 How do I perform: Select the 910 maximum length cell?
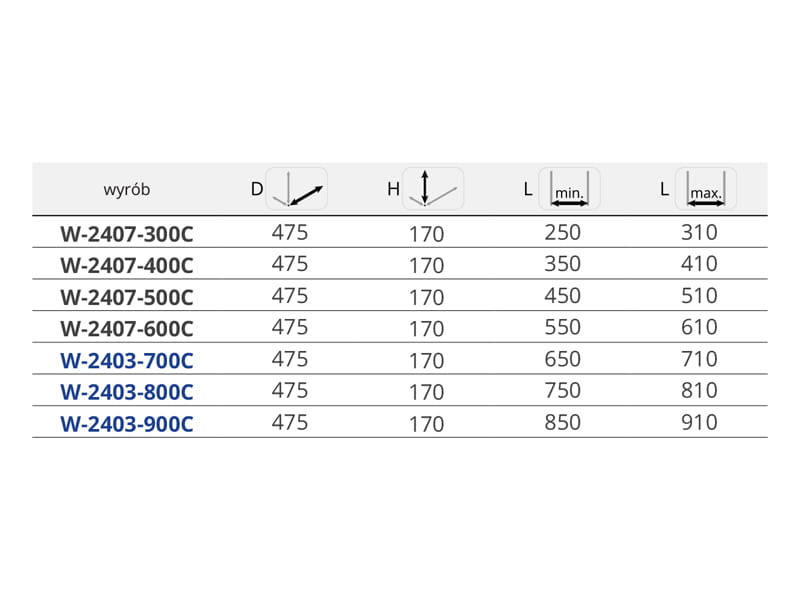click(700, 422)
